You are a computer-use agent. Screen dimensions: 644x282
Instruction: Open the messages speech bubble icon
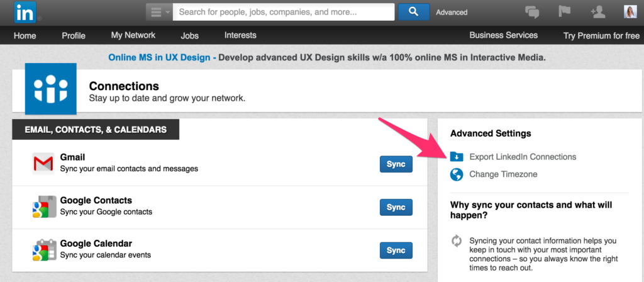[x=532, y=13]
